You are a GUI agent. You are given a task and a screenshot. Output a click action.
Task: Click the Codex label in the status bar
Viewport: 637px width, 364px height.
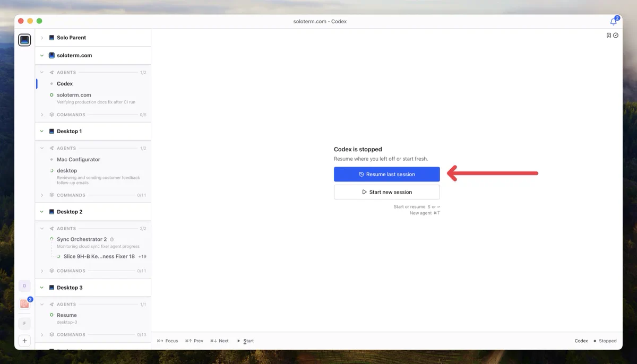(581, 341)
